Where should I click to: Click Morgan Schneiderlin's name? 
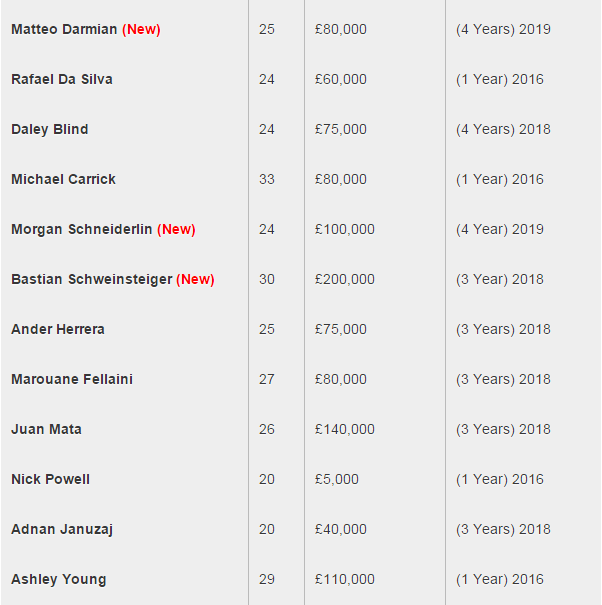coord(82,229)
